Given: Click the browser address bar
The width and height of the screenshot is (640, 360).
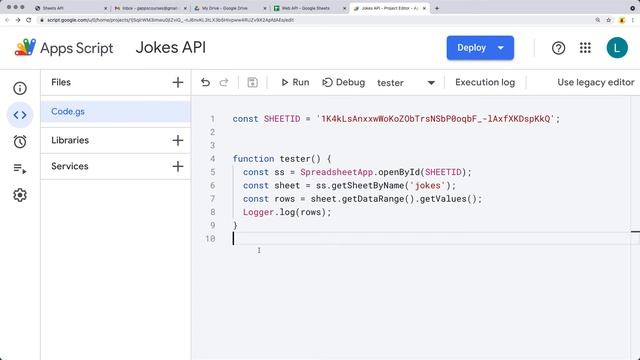Looking at the screenshot, I should click(x=314, y=20).
